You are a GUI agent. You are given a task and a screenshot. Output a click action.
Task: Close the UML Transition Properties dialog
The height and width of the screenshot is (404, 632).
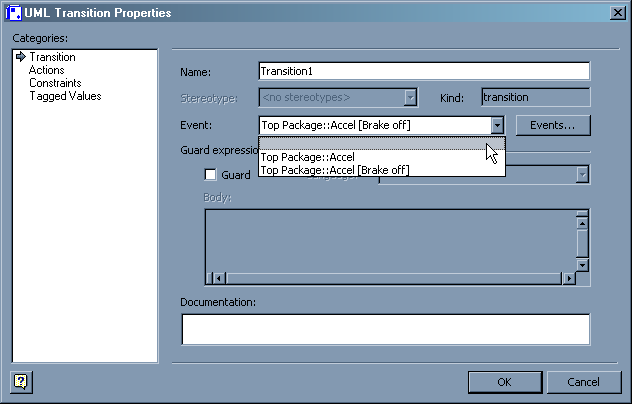[616, 12]
